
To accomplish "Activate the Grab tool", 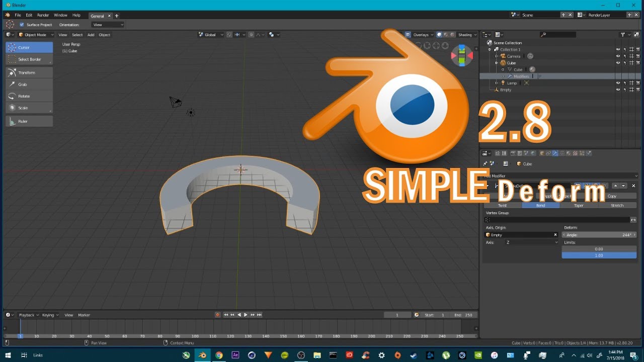I will coord(29,84).
